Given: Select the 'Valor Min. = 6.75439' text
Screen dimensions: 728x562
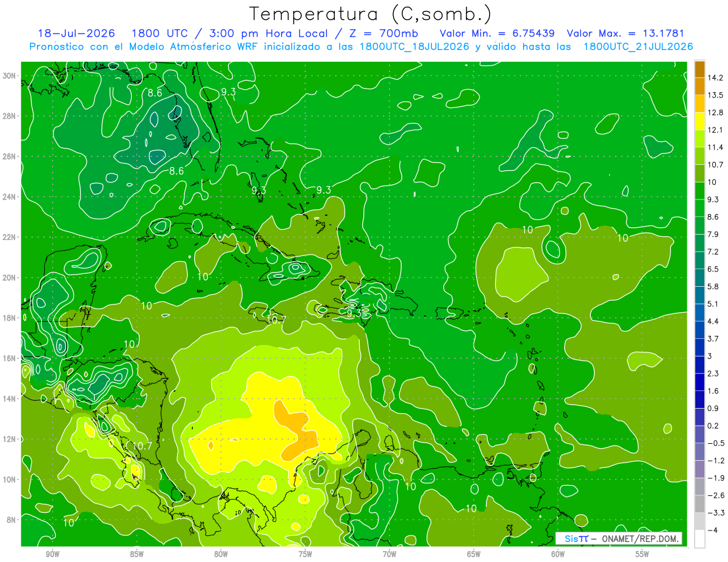Looking at the screenshot, I should tap(498, 33).
